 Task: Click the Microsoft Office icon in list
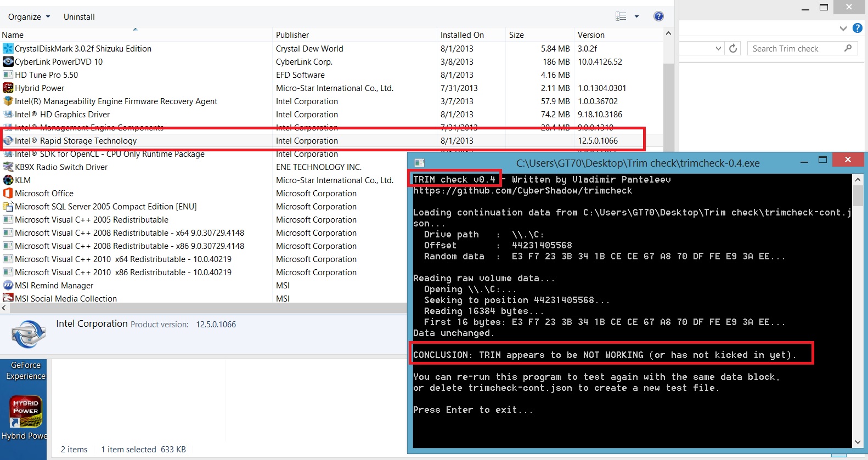8,194
